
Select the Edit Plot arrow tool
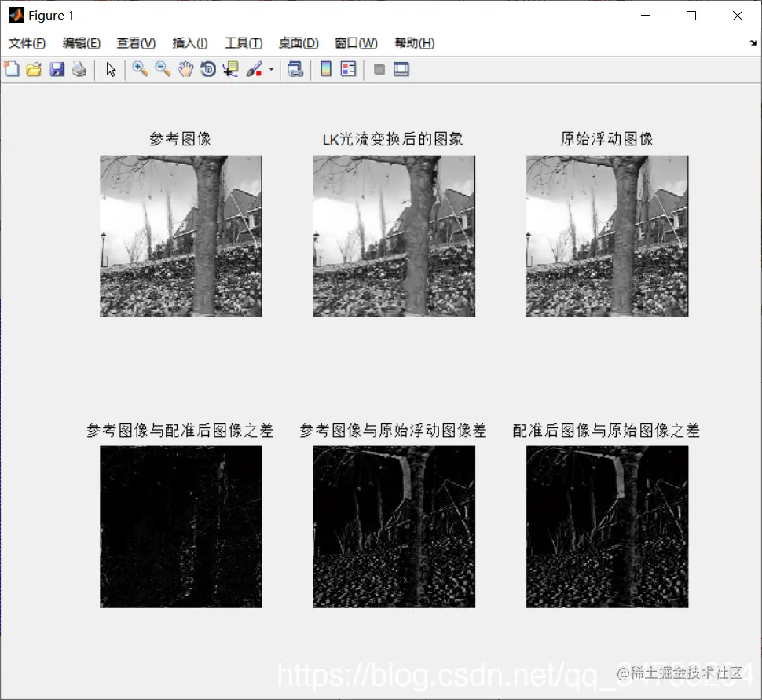[x=111, y=69]
